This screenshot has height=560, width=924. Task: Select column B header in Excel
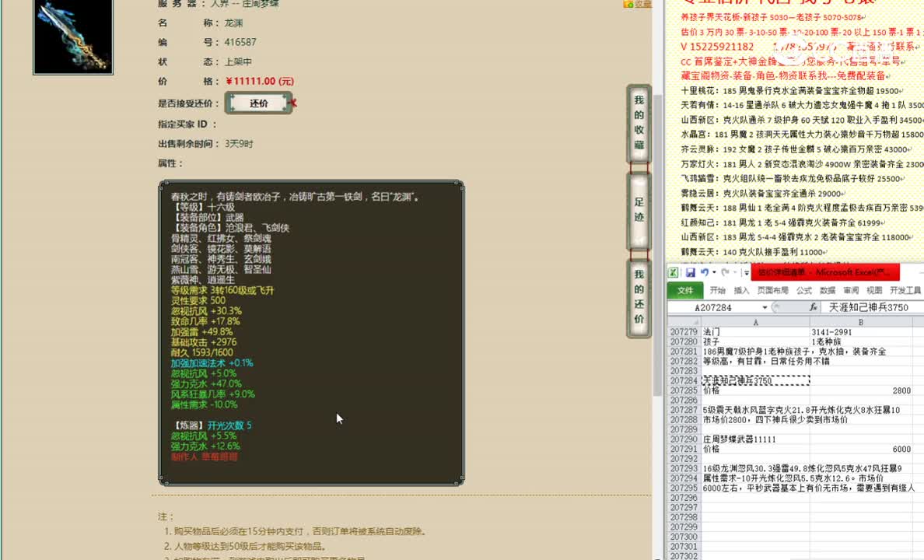coord(861,323)
